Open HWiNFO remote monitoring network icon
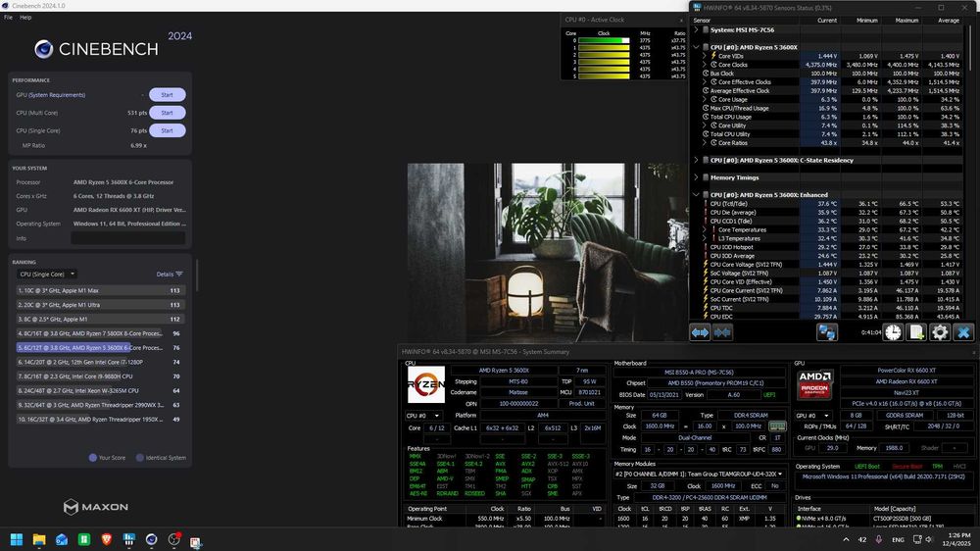The image size is (980, 551). pyautogui.click(x=827, y=332)
